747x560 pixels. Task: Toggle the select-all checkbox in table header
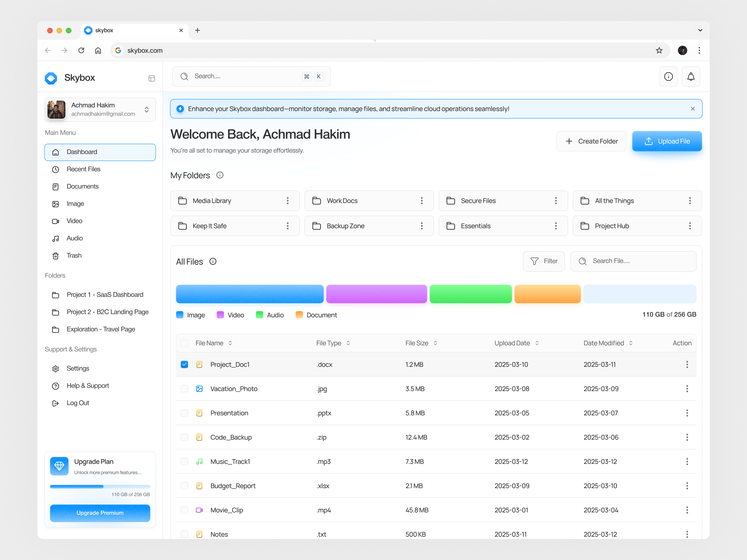point(184,343)
